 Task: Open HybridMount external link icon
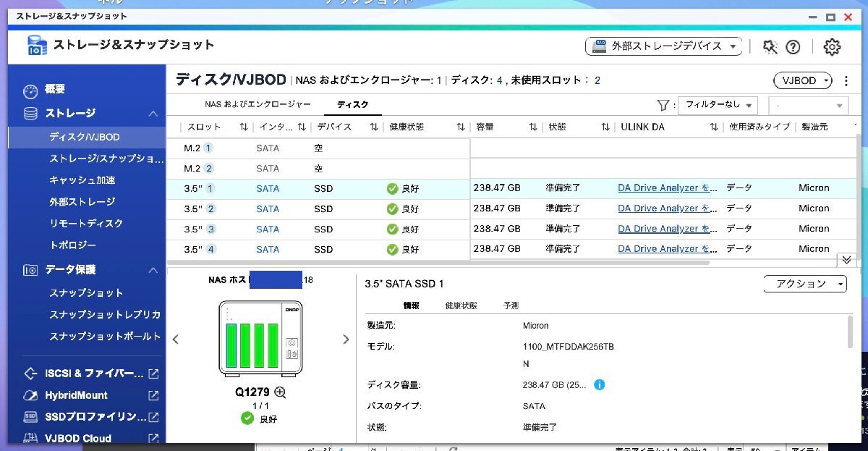coord(153,395)
